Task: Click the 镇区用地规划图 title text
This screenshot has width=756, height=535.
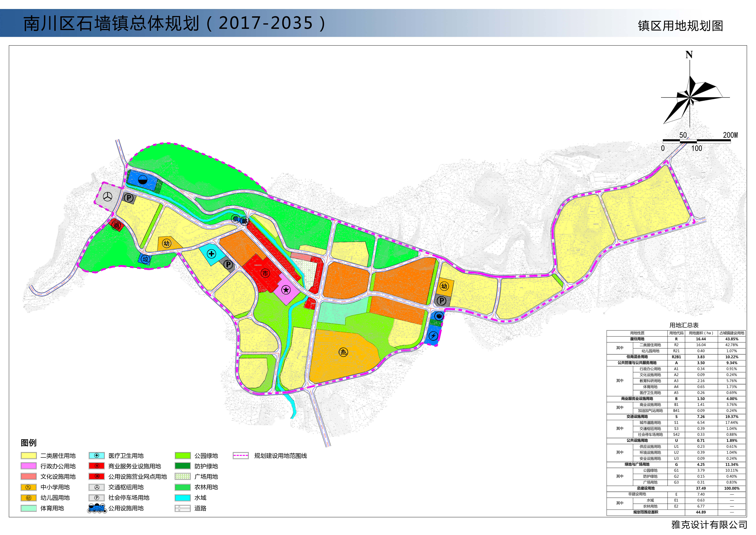Action: (680, 26)
